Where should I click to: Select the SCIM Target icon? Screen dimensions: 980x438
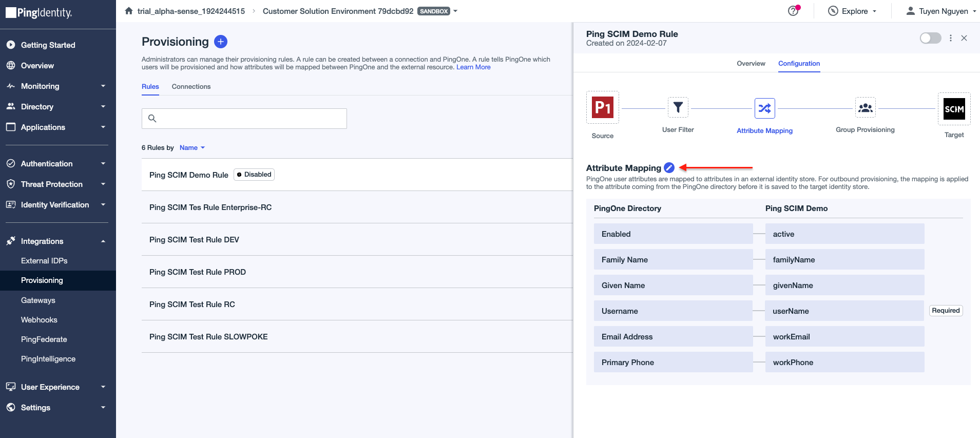[954, 109]
